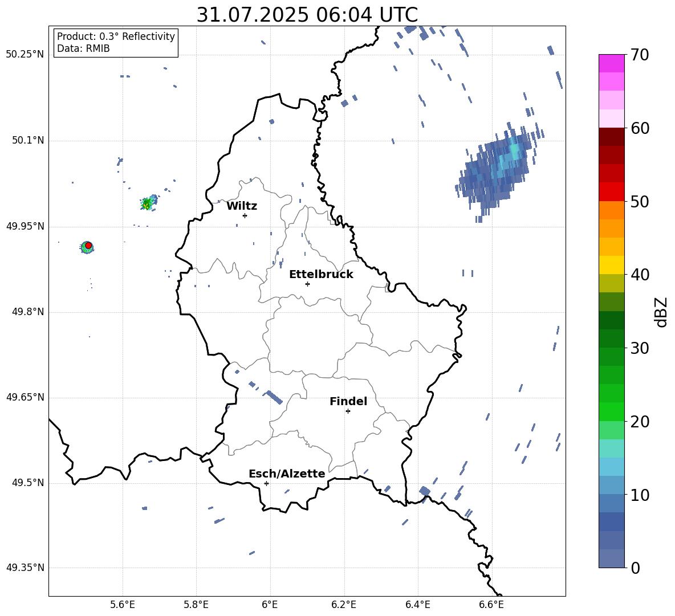Viewport: 675px width, 616px height.
Task: Click the 49.35°N latitude label
Action: coord(25,568)
